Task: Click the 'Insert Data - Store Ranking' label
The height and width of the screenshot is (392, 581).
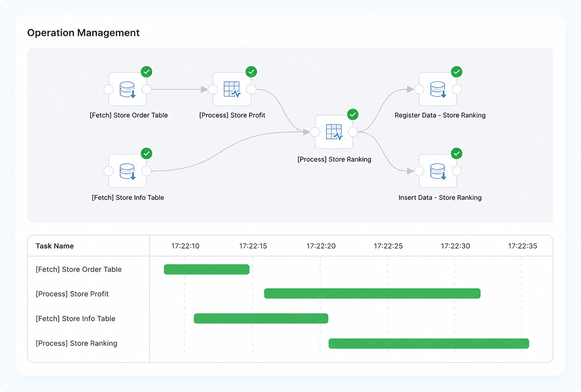Action: tap(440, 198)
